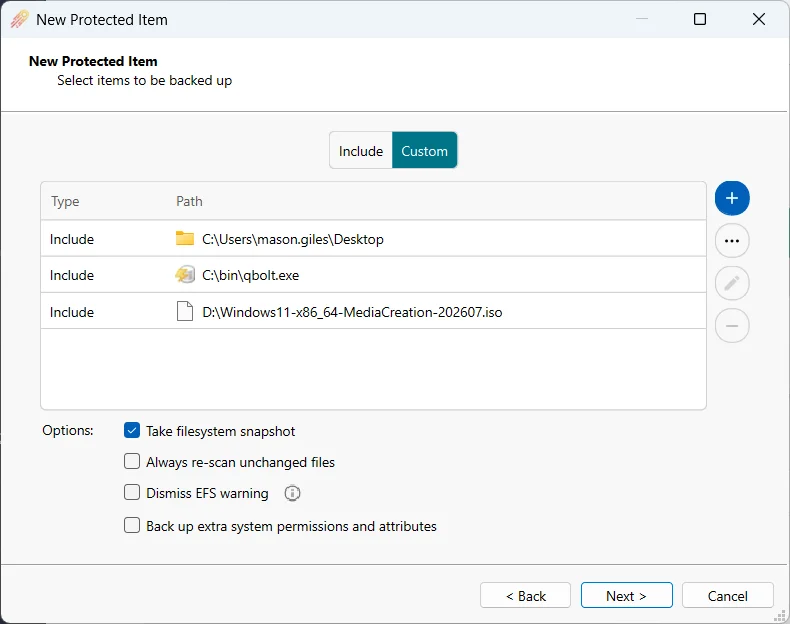This screenshot has width=790, height=624.
Task: Go back with the < Back button
Action: point(525,595)
